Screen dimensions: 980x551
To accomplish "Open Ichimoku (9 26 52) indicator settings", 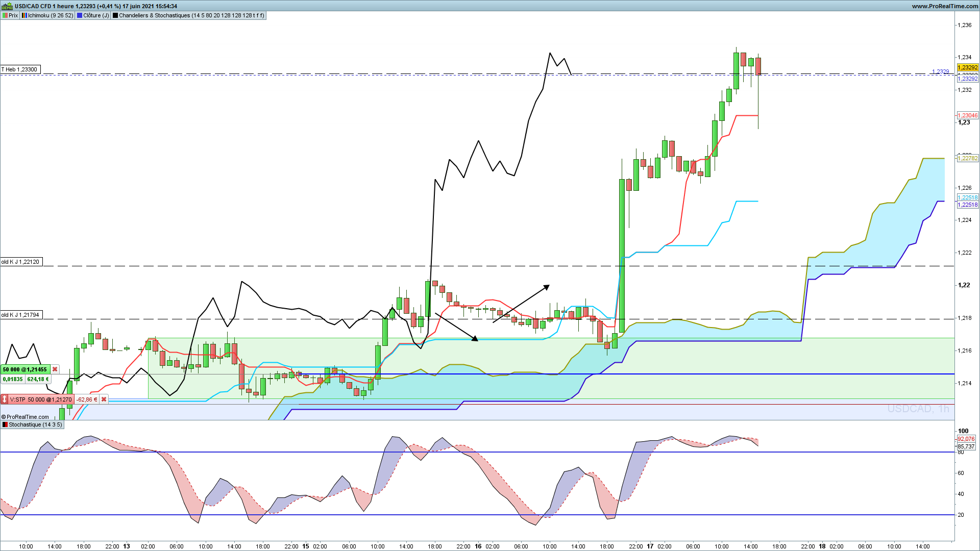I will pos(51,15).
